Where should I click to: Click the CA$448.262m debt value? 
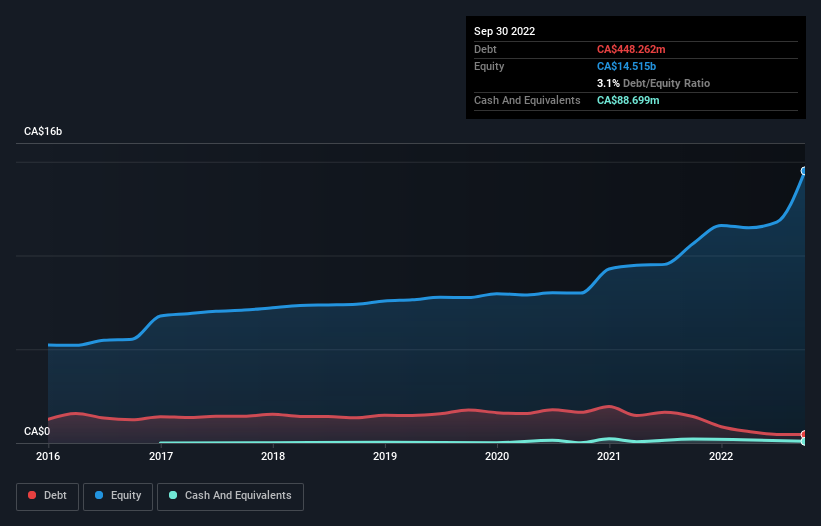tap(631, 49)
